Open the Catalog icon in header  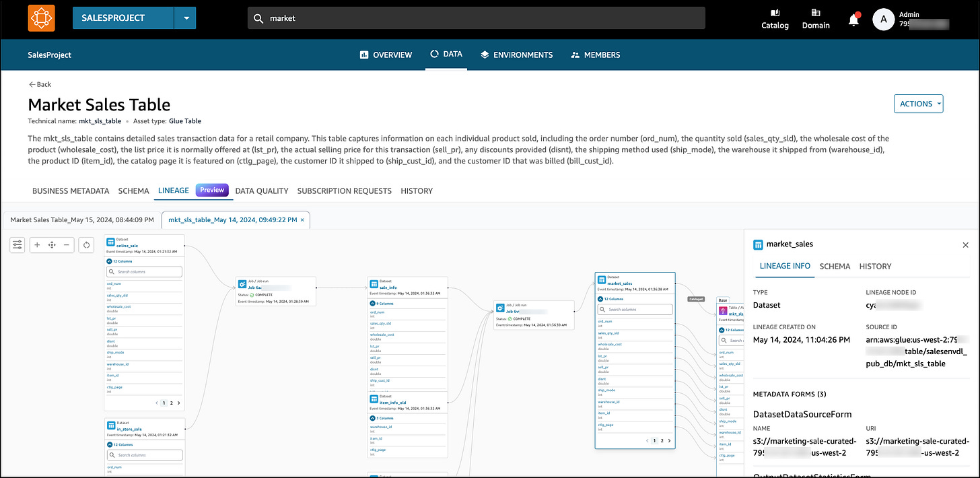(775, 19)
